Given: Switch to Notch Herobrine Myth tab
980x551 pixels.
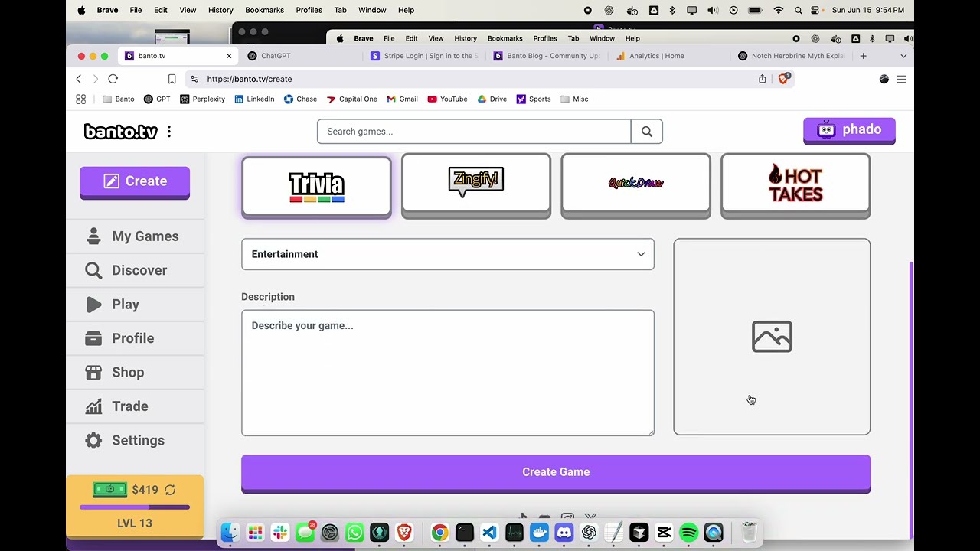Looking at the screenshot, I should [792, 56].
